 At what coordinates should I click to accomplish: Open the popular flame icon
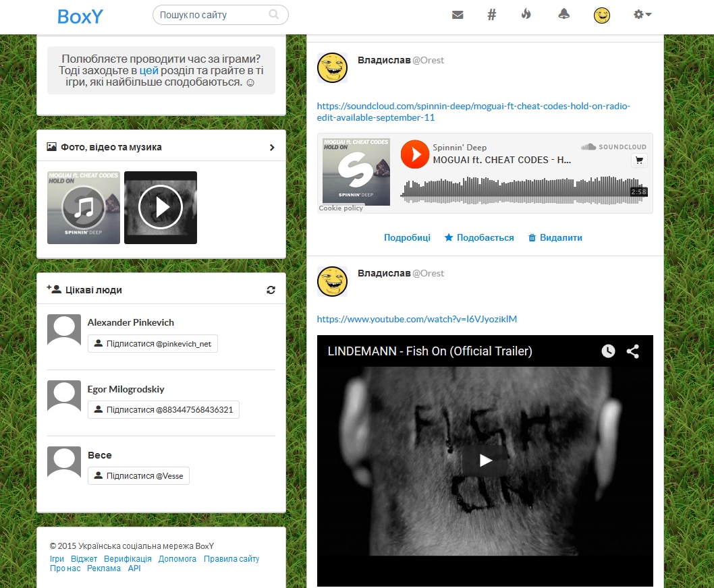(x=526, y=15)
